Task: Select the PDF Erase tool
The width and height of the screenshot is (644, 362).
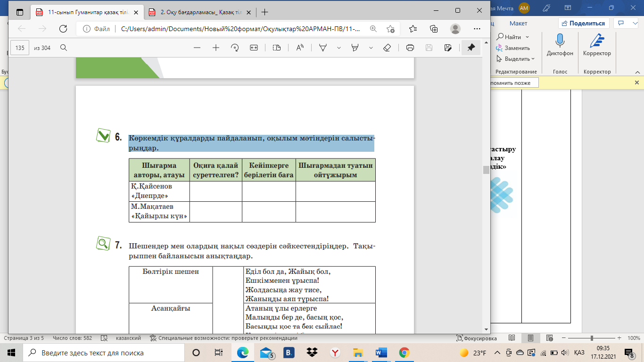Action: click(387, 48)
